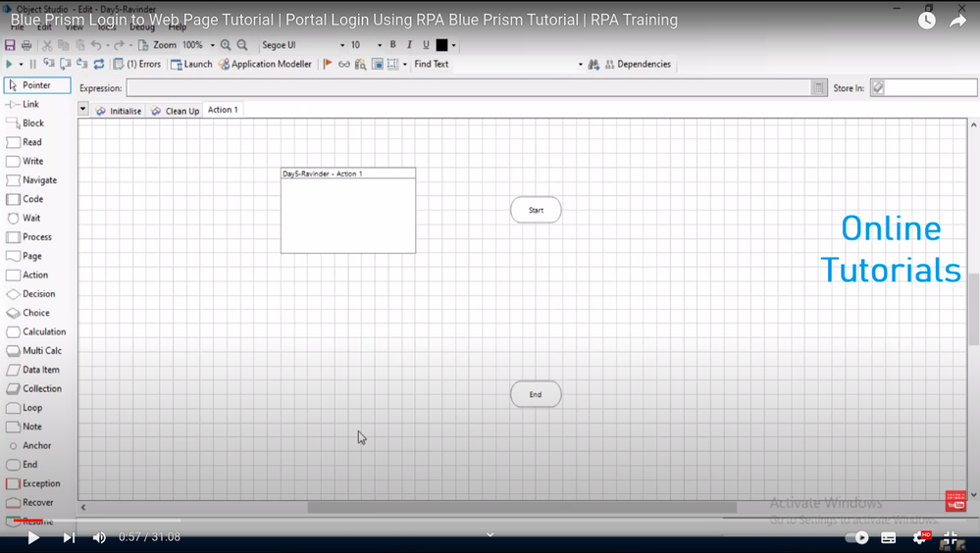
Task: Click the Zoom Out magnifier icon
Action: [242, 45]
